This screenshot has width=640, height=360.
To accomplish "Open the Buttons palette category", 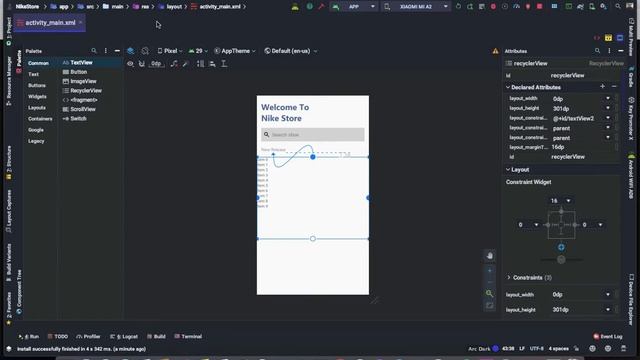I will (37, 85).
